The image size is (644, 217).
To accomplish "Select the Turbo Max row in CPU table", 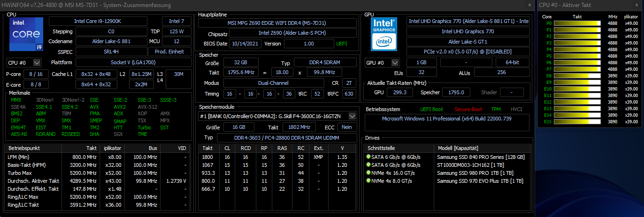I will (98, 173).
